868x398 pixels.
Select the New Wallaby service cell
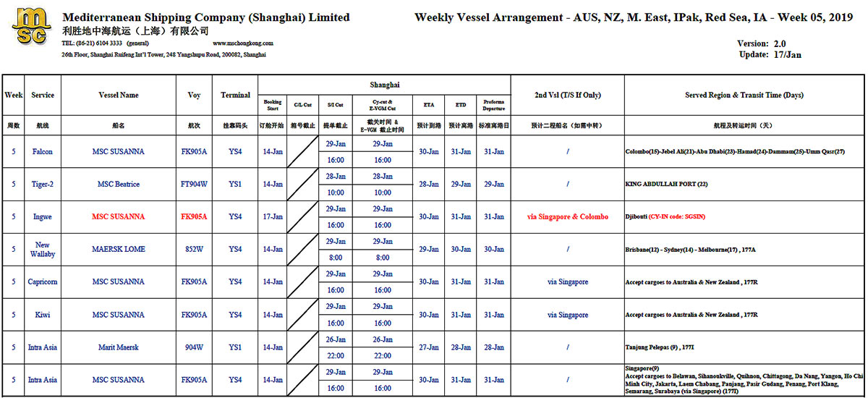pos(43,250)
